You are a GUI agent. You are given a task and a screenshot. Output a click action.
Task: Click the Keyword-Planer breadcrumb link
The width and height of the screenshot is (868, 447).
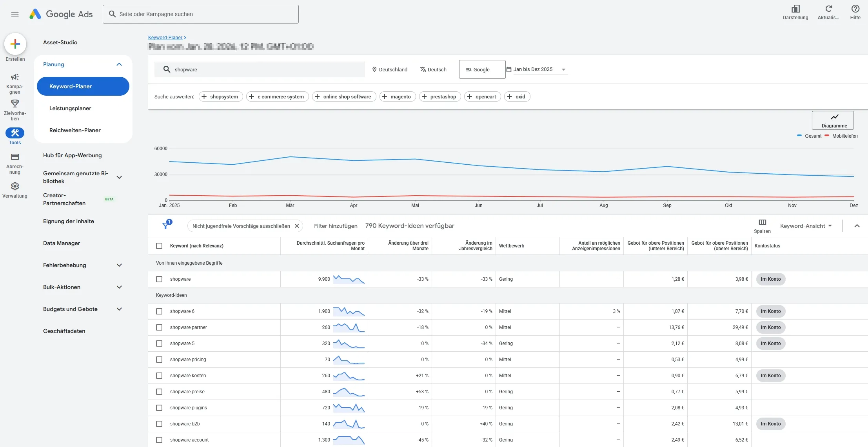[x=165, y=38]
